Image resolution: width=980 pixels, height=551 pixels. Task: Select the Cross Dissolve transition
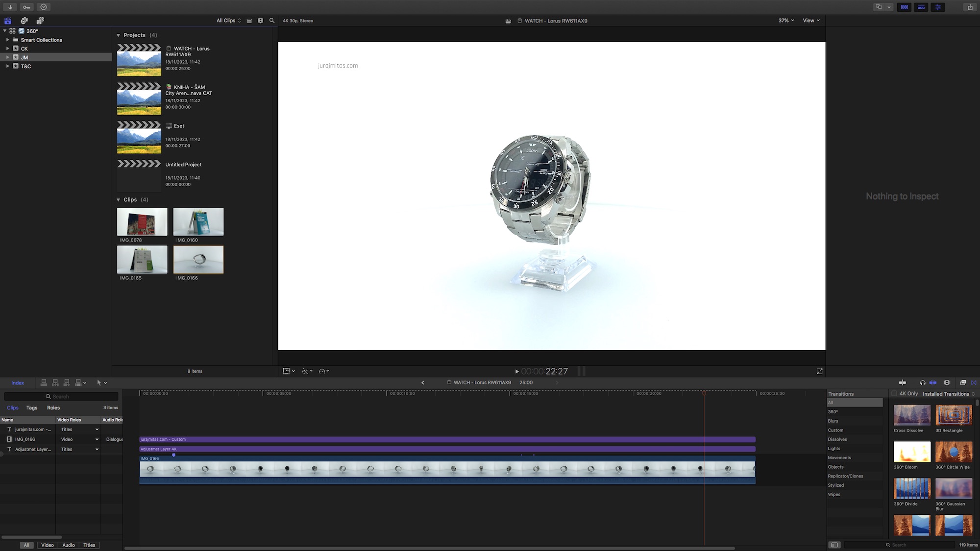tap(912, 415)
